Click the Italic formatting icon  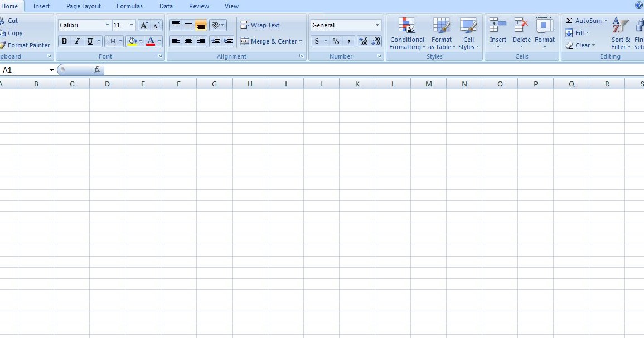tap(76, 41)
